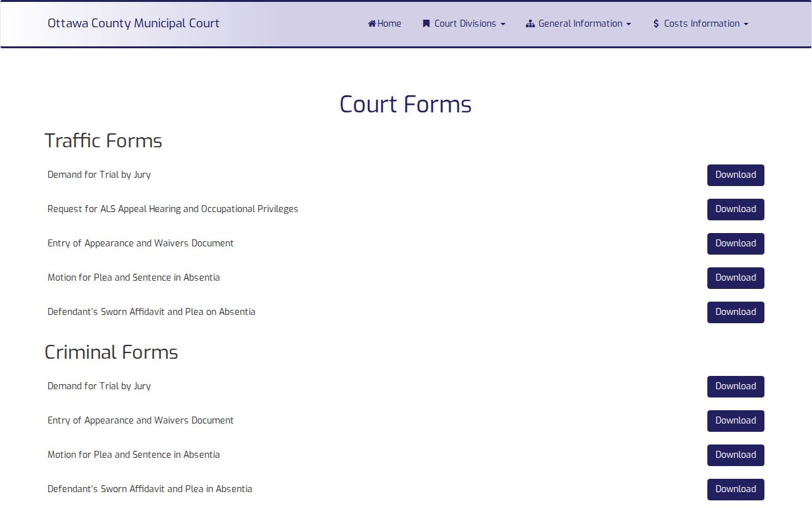Click the 'Criminal Forms' section heading
Screen dimensions: 812x508
(x=111, y=352)
